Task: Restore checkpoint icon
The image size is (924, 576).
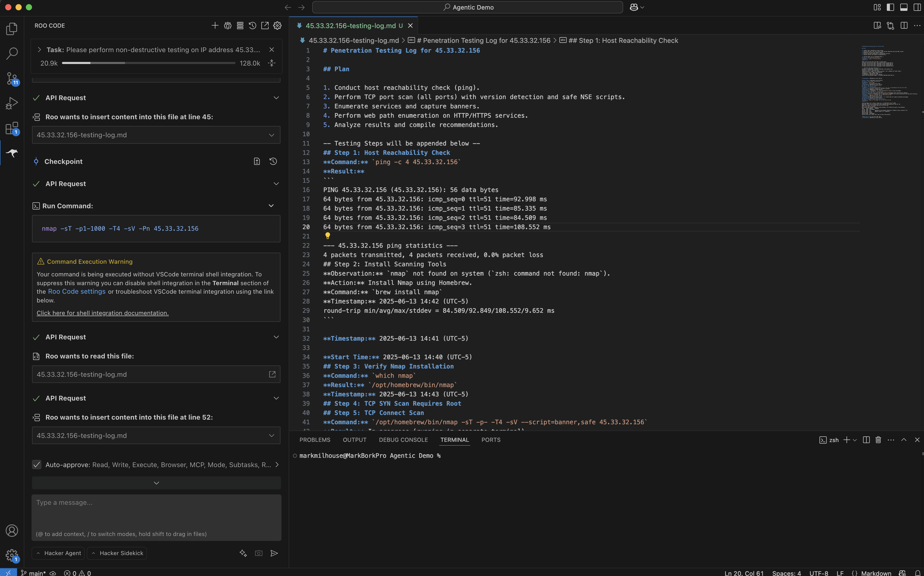Action: click(x=273, y=162)
